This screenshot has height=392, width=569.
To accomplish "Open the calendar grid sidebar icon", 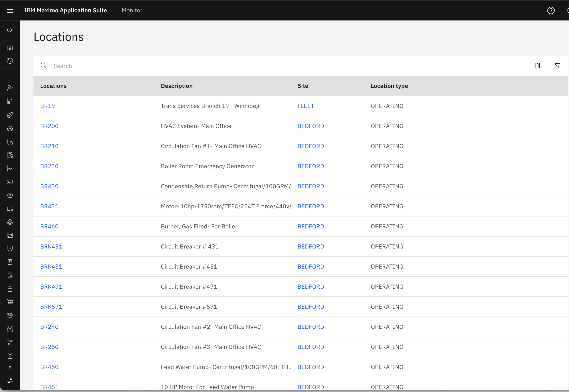I will coord(10,235).
